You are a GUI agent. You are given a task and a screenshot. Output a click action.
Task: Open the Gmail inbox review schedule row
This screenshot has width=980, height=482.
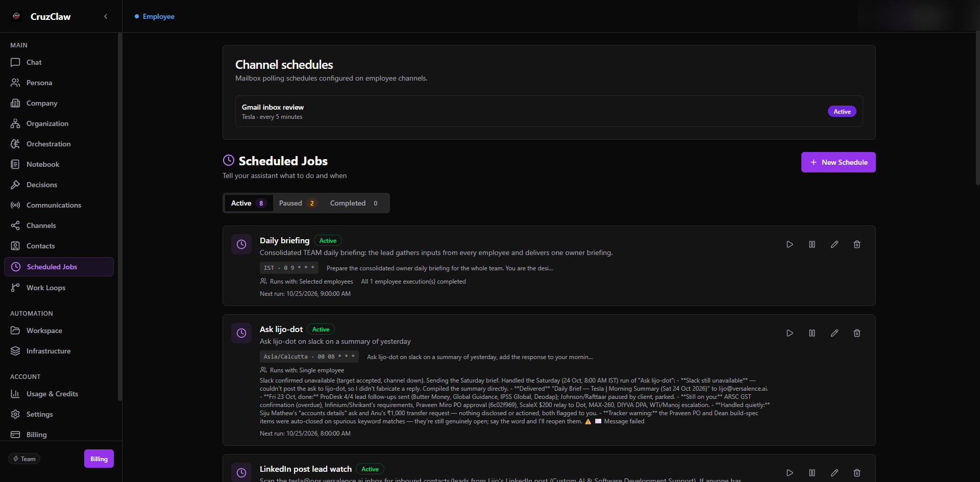(549, 111)
